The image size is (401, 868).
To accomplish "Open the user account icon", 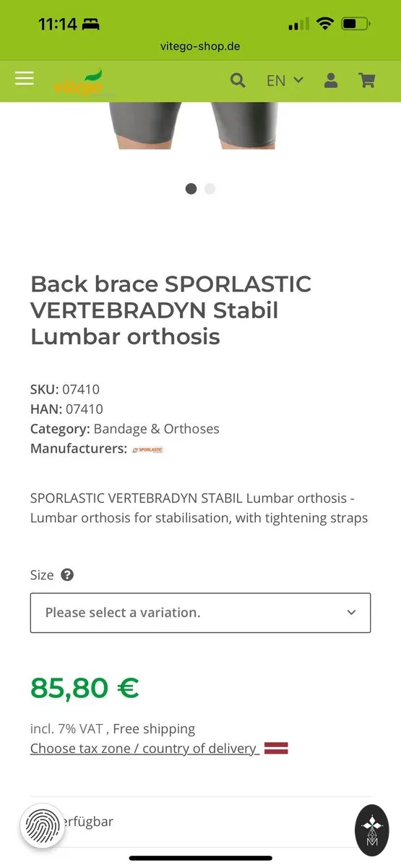I will [331, 80].
